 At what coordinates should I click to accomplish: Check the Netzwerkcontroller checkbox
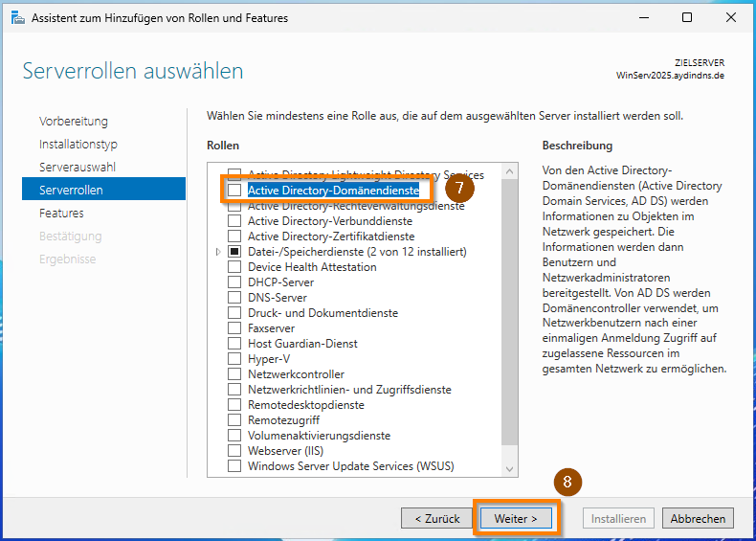point(234,374)
